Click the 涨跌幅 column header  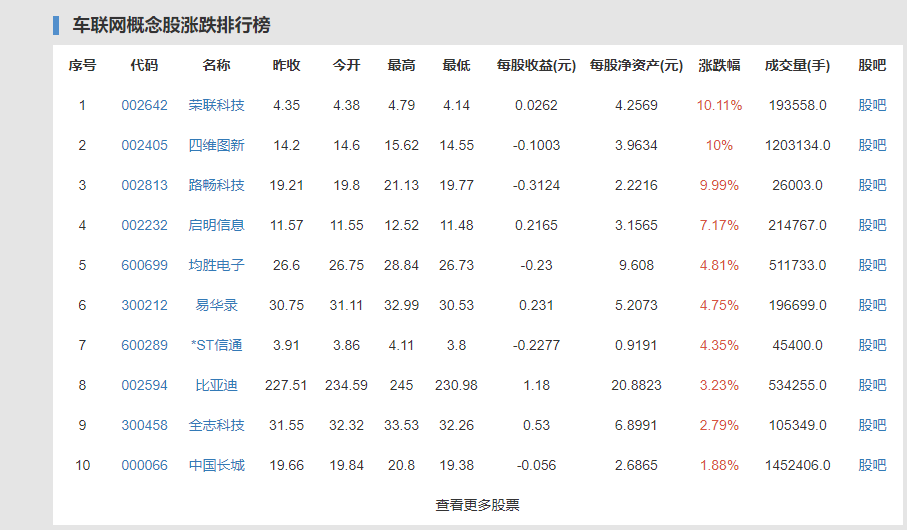[719, 65]
